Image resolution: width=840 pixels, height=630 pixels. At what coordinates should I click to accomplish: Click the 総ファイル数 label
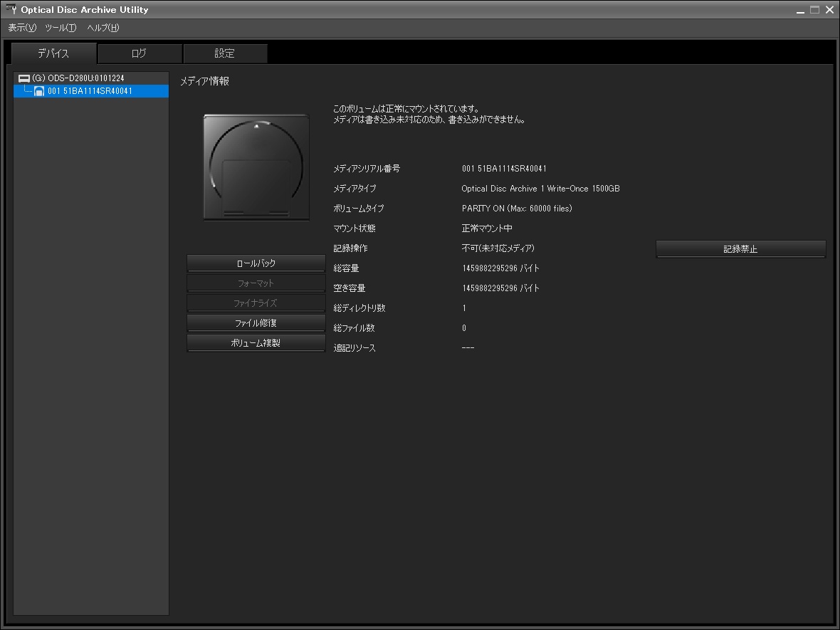pyautogui.click(x=354, y=328)
